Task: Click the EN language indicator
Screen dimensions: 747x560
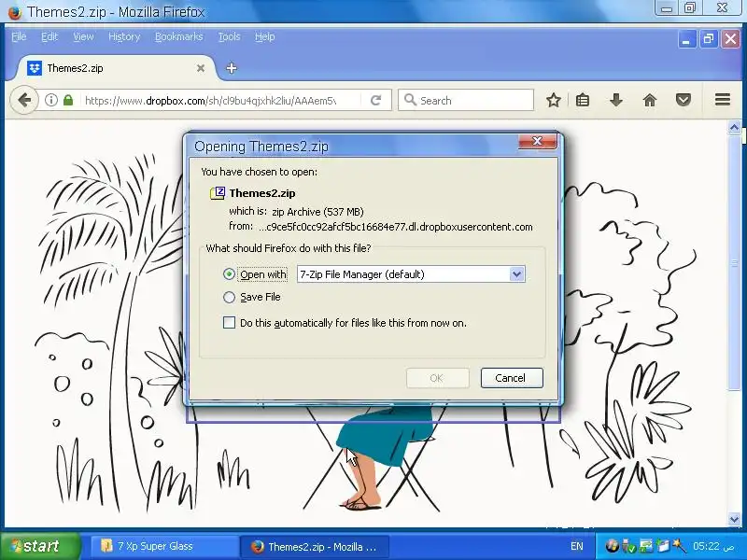Action: click(x=576, y=546)
